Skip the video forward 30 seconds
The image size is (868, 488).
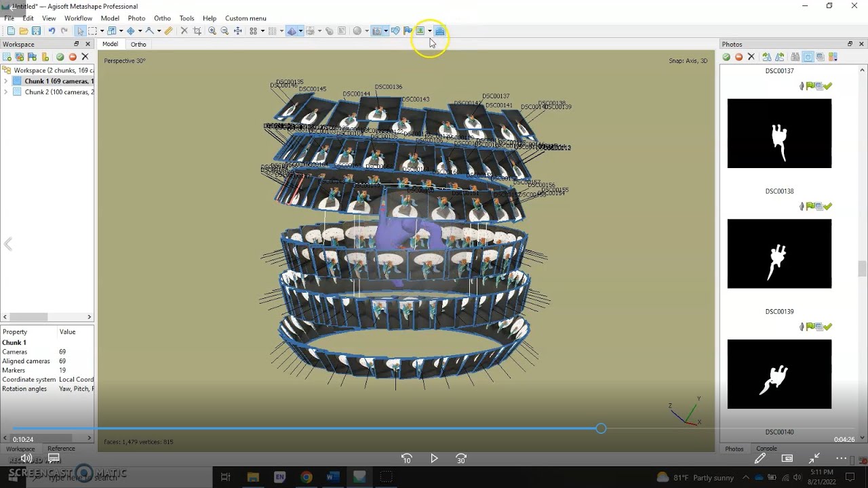(461, 459)
